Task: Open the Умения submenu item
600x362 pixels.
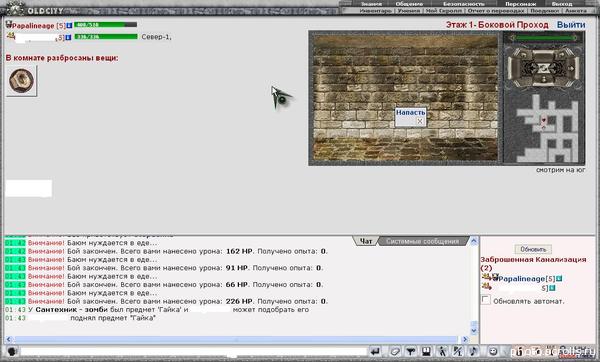Action: point(408,11)
